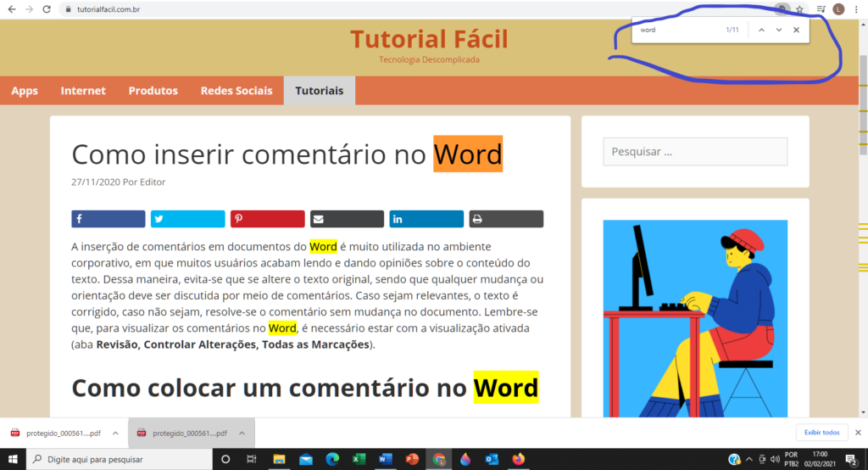Expand options for second protegido PDF download
Viewport: 868px width, 470px height.
coord(242,433)
